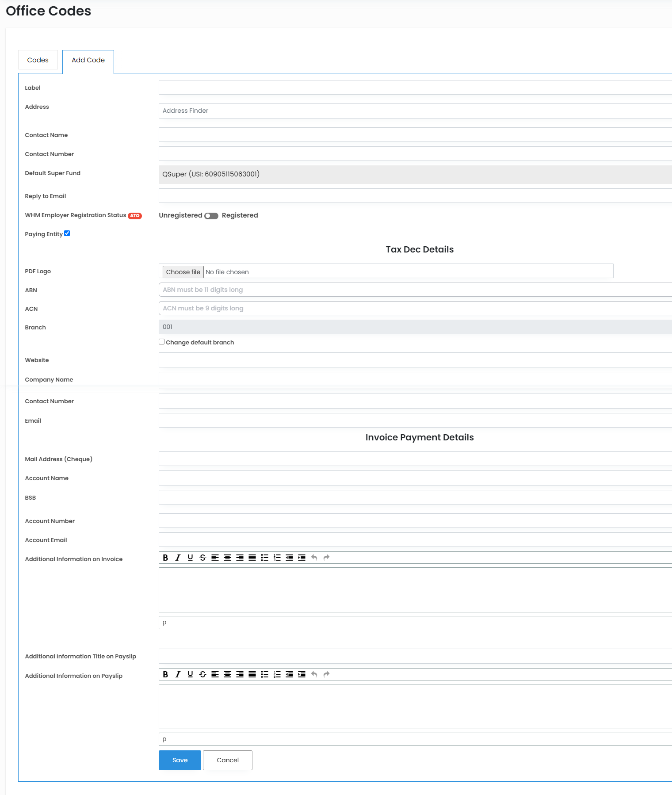The image size is (672, 795).
Task: Insert bullet list in Payslip information editor
Action: coord(264,674)
